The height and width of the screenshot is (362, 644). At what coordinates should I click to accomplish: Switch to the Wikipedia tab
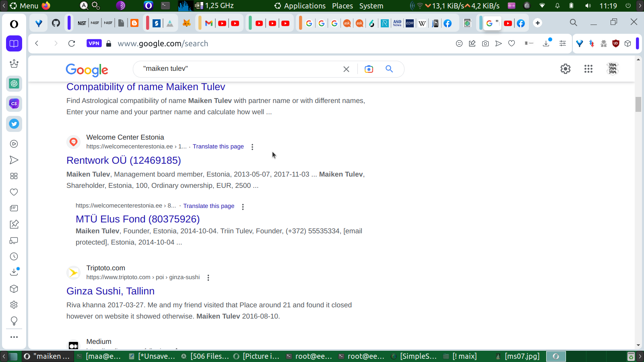click(x=422, y=23)
